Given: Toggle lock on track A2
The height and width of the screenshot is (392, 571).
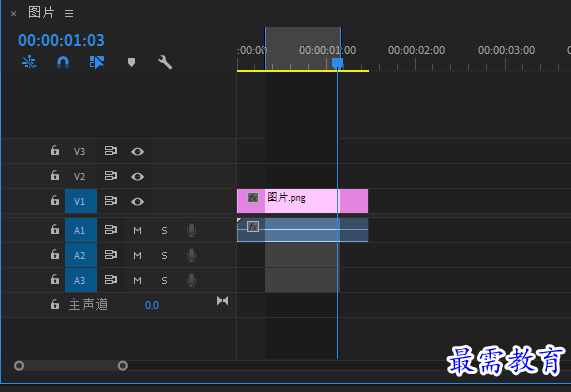Looking at the screenshot, I should tap(55, 254).
